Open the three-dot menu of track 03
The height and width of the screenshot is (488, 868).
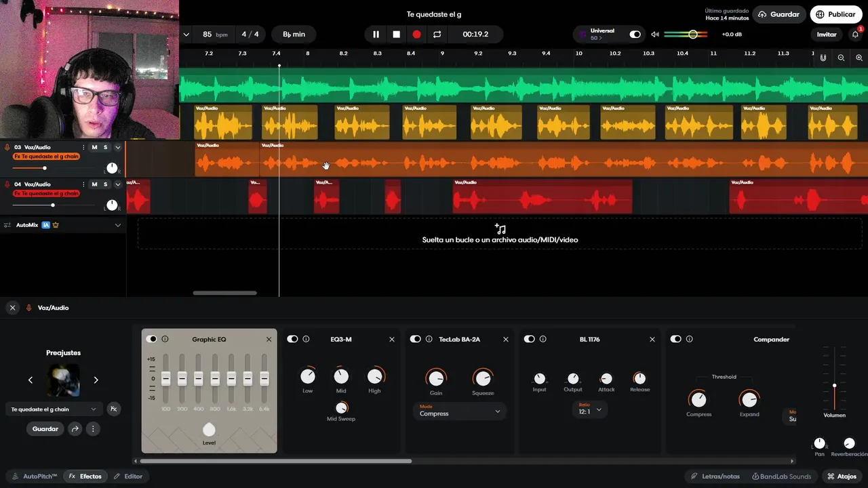pos(83,147)
